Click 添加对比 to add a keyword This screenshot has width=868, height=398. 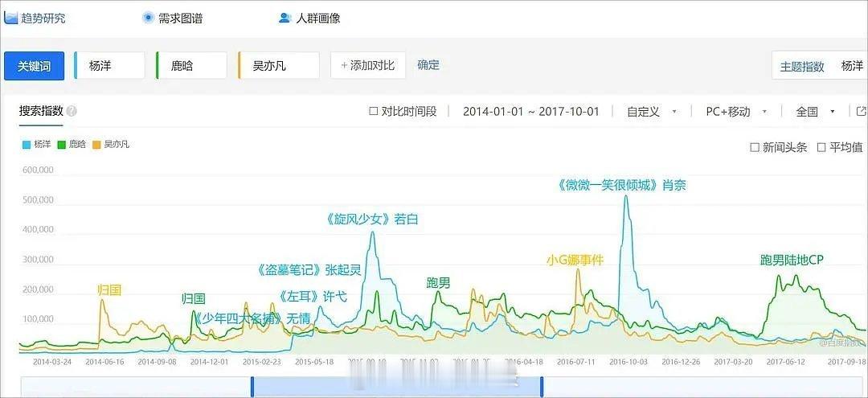tap(368, 65)
